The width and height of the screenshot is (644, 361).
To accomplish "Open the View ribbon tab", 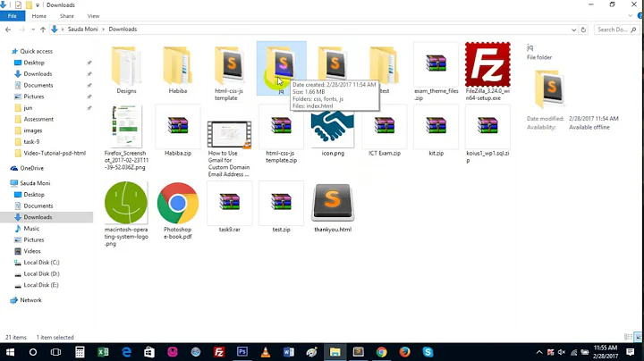I will point(93,16).
